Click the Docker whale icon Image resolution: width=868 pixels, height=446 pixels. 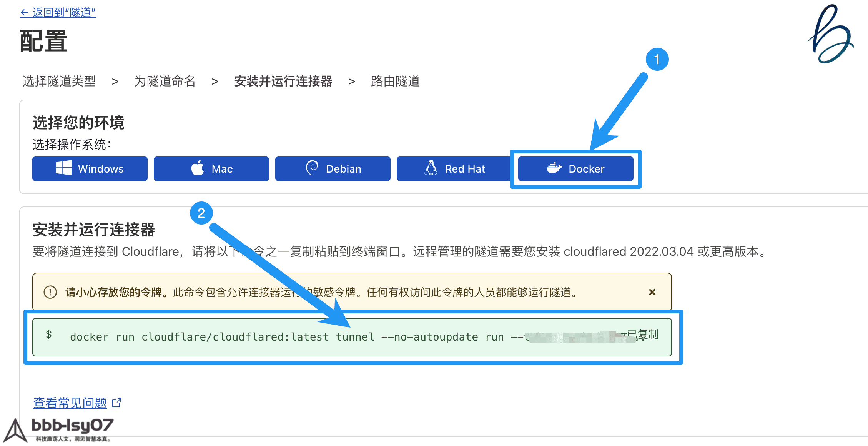tap(554, 168)
